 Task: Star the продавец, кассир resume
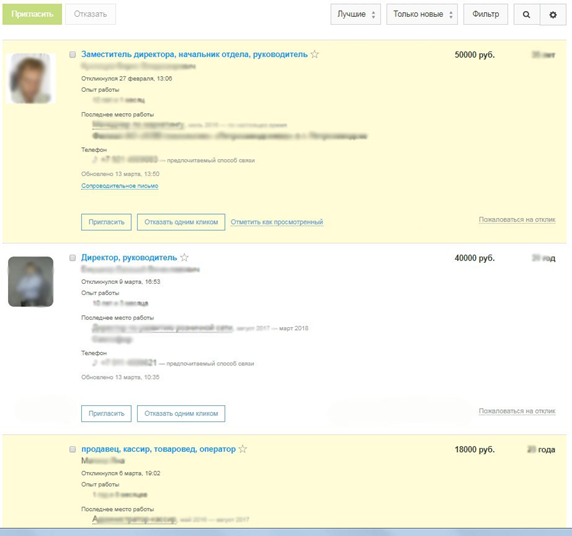click(x=243, y=449)
